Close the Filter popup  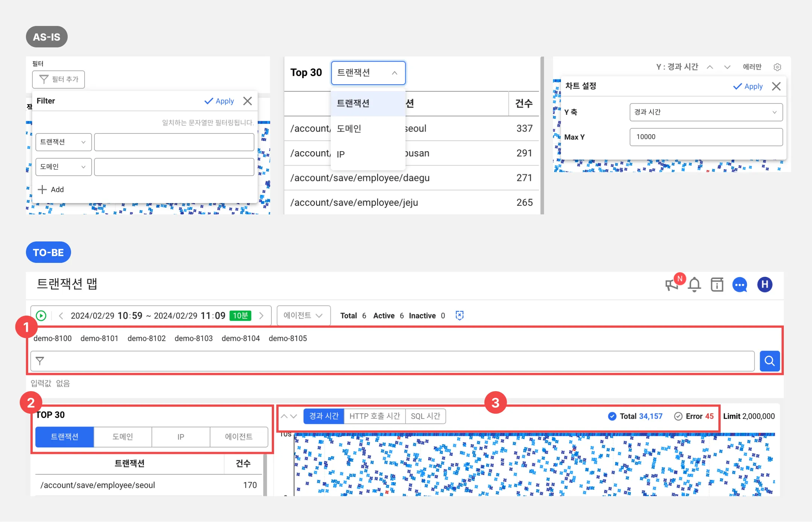(247, 101)
